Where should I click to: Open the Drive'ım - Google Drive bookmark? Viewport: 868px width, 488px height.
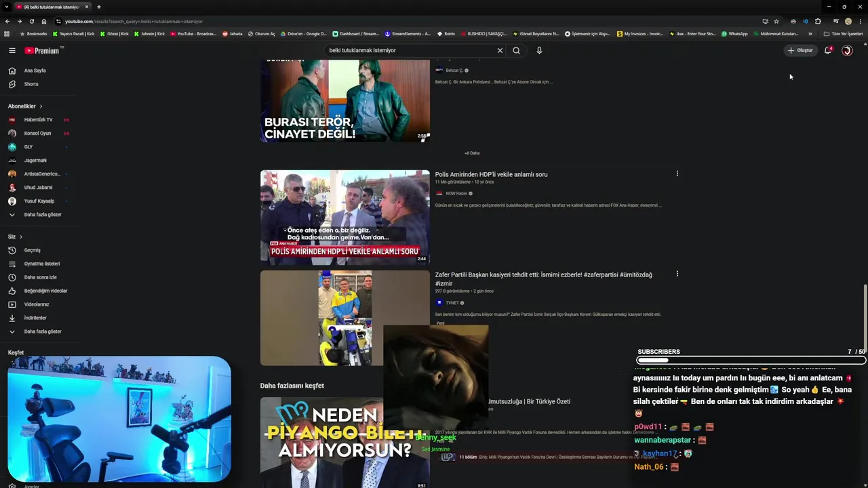tap(303, 34)
